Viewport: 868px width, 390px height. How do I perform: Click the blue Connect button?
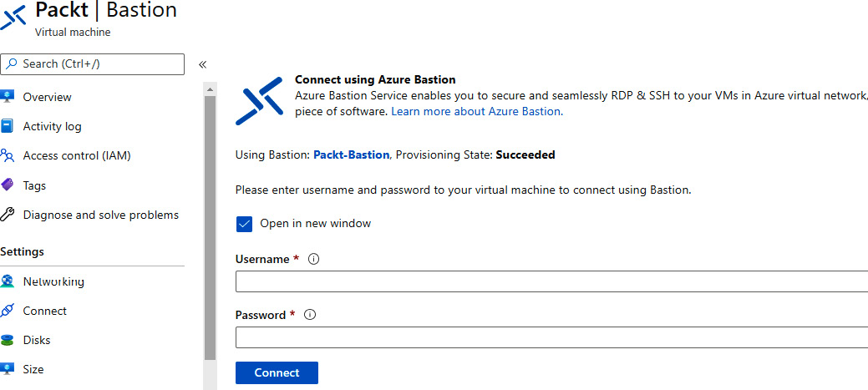coord(277,372)
